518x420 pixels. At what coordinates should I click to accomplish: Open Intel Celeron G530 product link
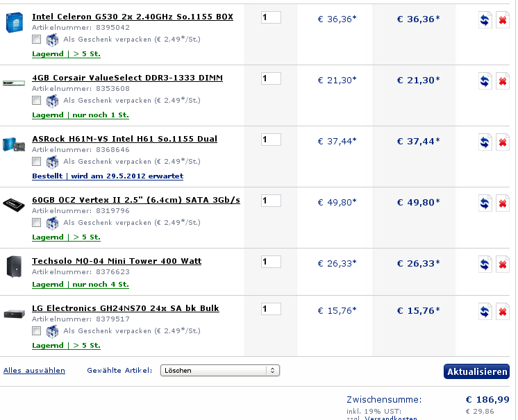(x=133, y=17)
